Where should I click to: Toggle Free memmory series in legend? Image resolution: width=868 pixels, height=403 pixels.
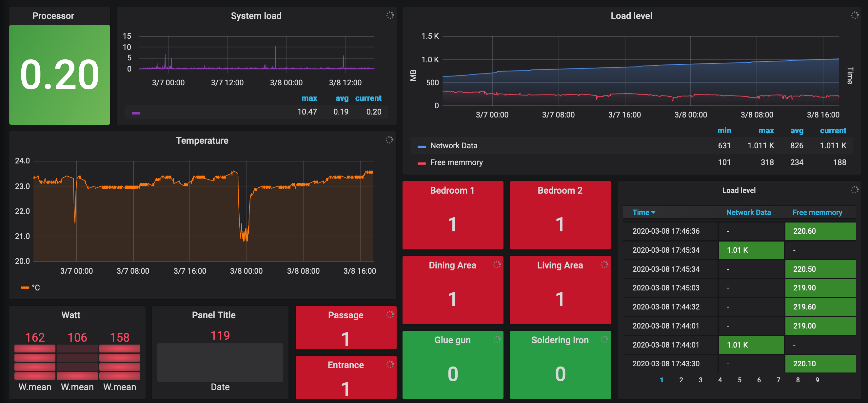click(456, 162)
